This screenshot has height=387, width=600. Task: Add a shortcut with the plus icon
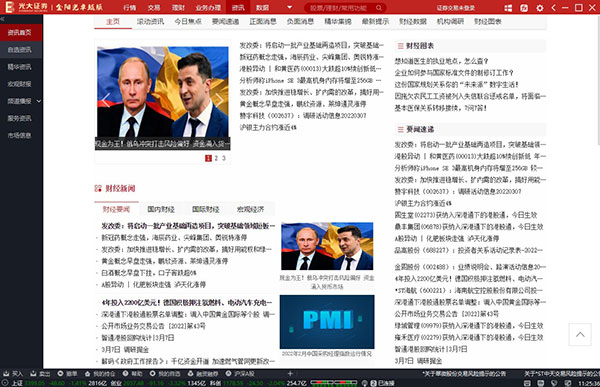290,373
